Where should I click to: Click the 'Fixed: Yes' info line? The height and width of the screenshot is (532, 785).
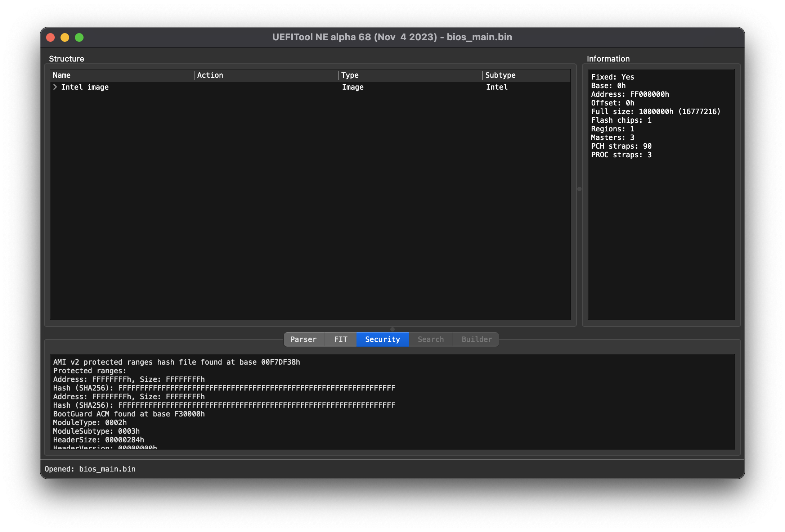tap(613, 77)
